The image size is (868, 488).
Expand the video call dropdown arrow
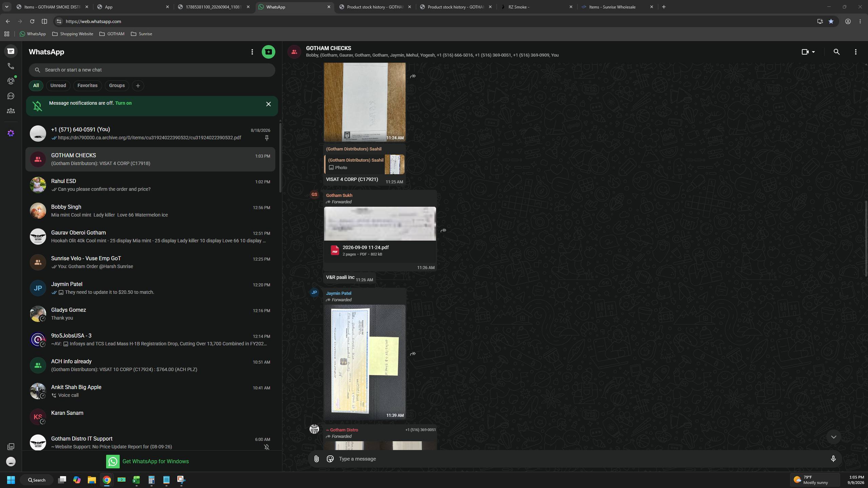(813, 52)
